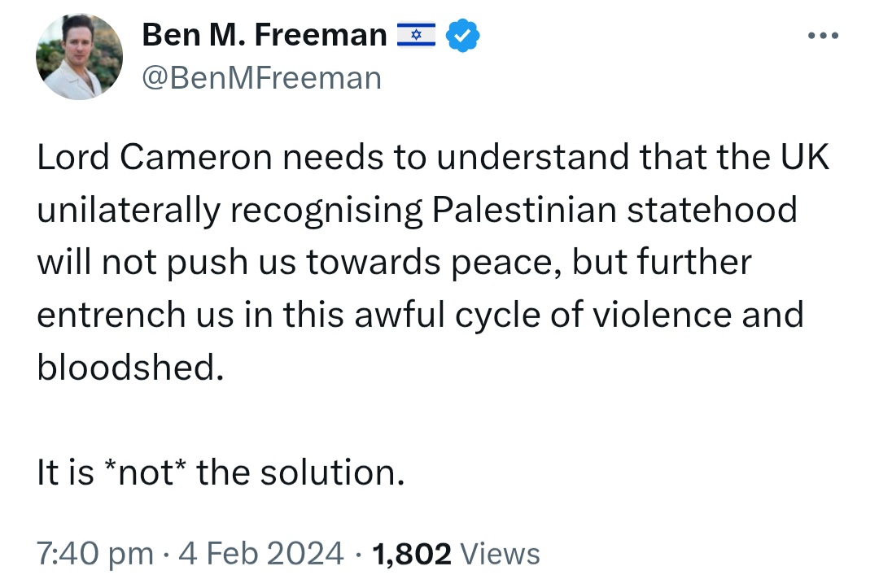The image size is (879, 588).
Task: Click the 7:40 pm timestamp
Action: click(x=94, y=553)
